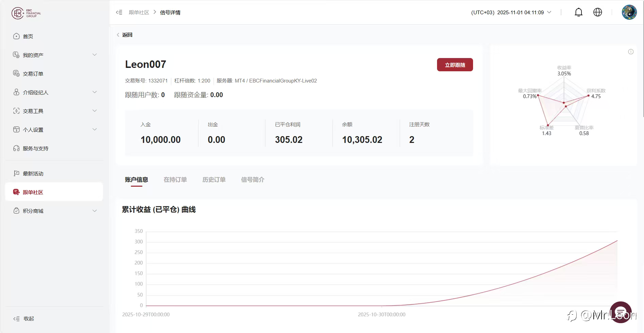Click the 服务与支持 headset icon
This screenshot has width=644, height=333.
[x=16, y=148]
